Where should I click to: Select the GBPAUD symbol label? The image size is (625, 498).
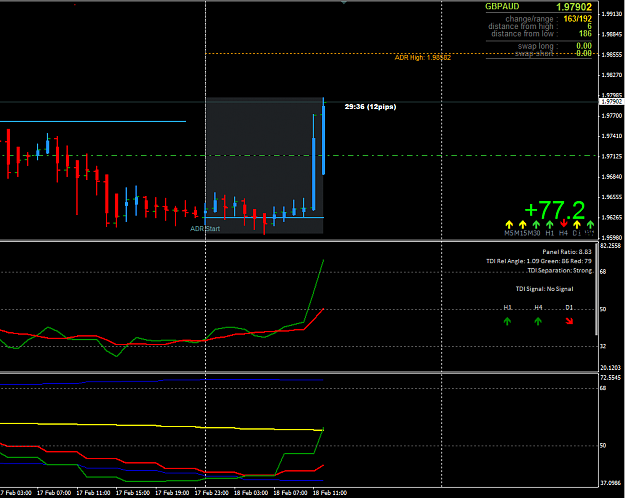[x=502, y=6]
